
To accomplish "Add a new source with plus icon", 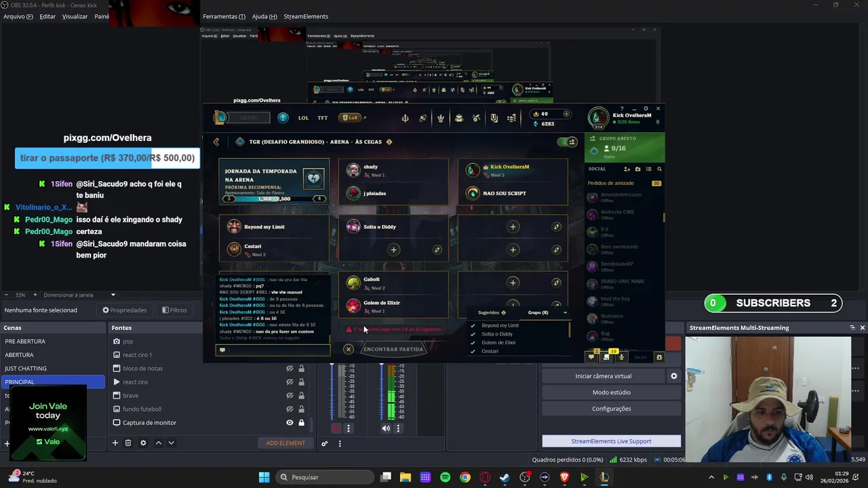I will tap(115, 443).
